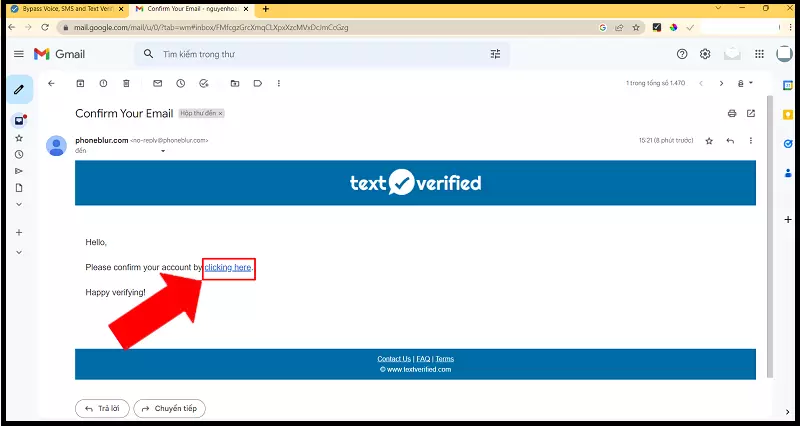Click sender avatar for phoneblur.com
This screenshot has height=426, width=800.
(x=56, y=145)
